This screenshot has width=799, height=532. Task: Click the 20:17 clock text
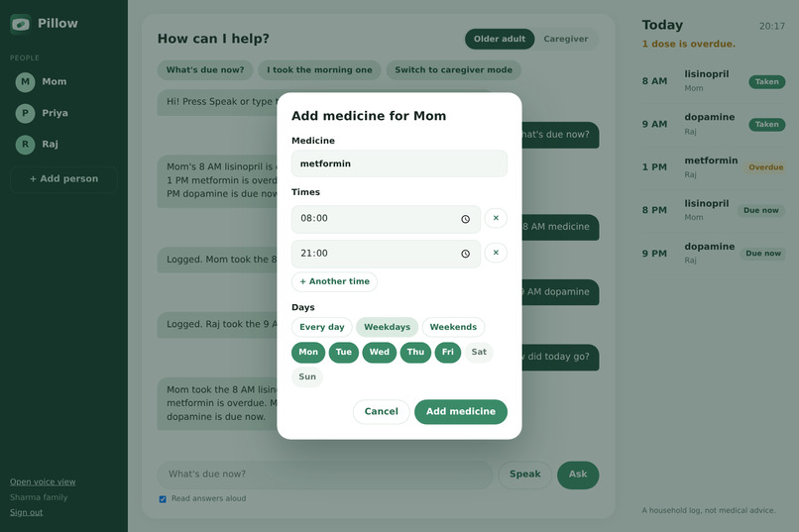coord(772,27)
